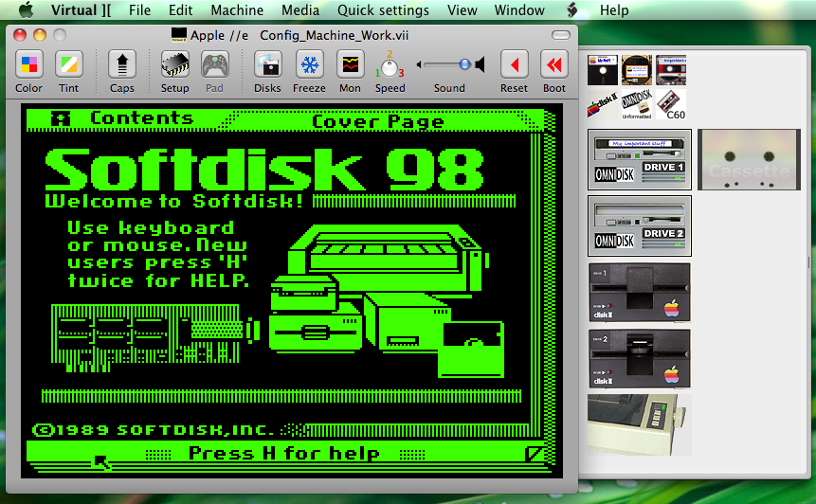816x504 pixels.
Task: Click the copyright 1989 SOFTDISK,INC. text
Action: click(153, 430)
